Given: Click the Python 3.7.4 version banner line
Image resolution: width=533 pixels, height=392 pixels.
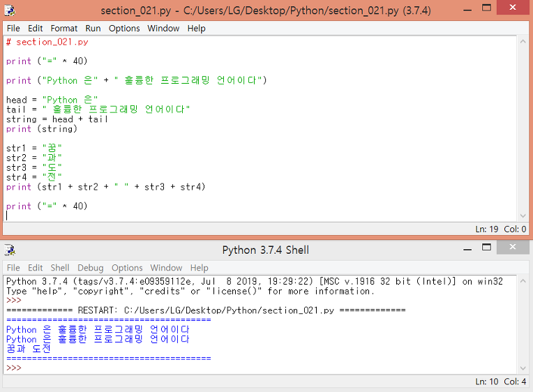Looking at the screenshot, I should [255, 282].
